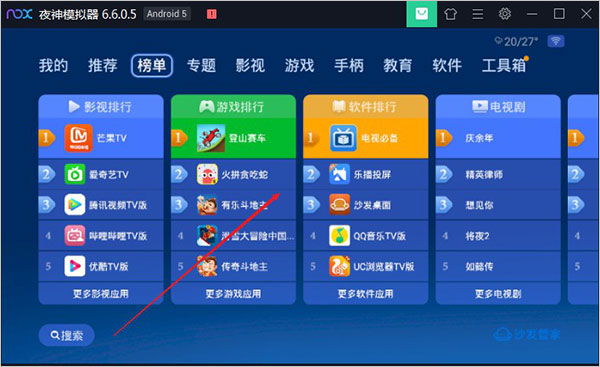This screenshot has width=600, height=367.
Task: Open the 沙发桌面 app icon
Action: tap(339, 205)
